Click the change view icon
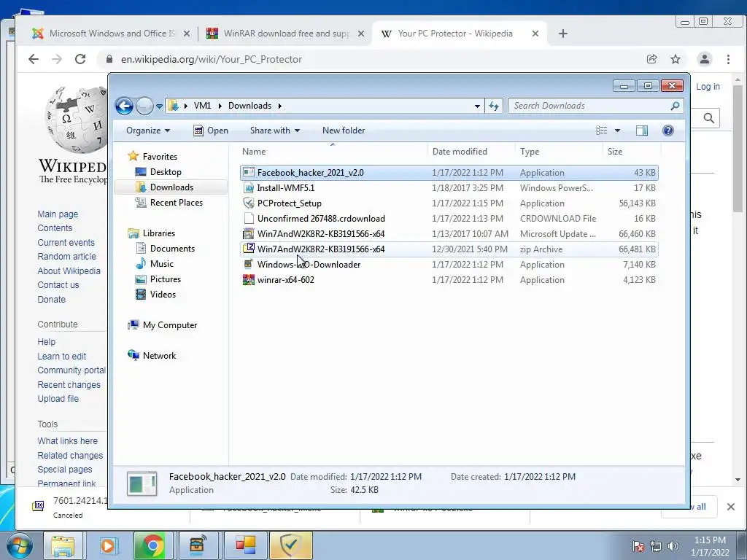747x560 pixels. click(602, 131)
